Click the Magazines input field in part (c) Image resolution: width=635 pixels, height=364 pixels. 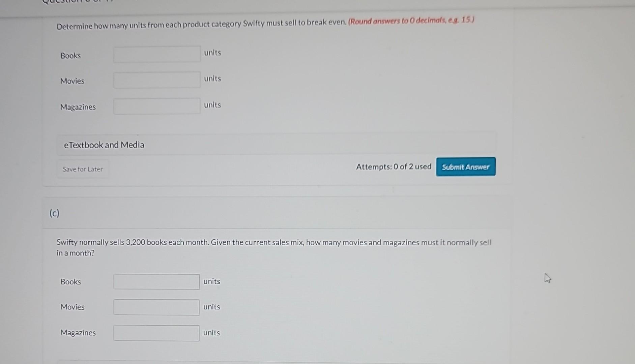(156, 333)
